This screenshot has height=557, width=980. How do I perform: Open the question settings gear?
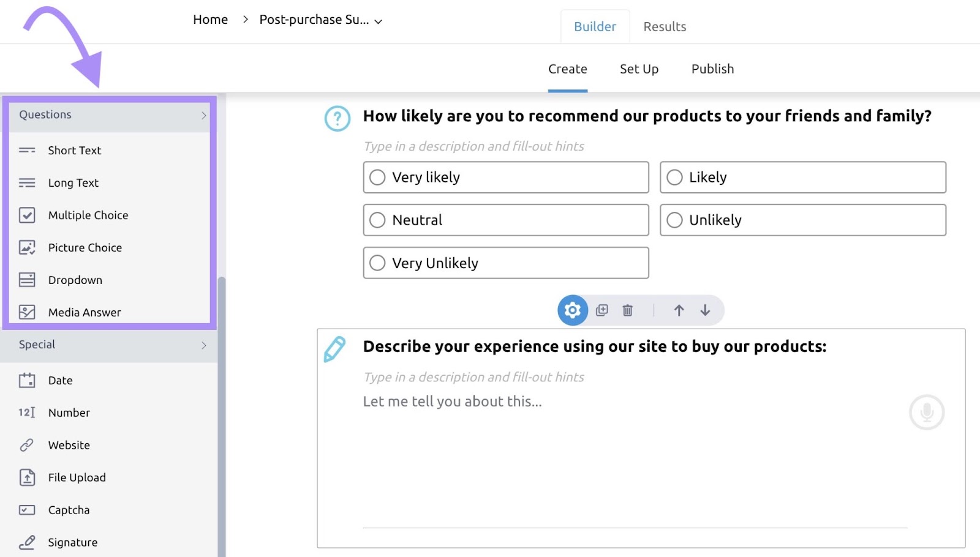tap(572, 310)
